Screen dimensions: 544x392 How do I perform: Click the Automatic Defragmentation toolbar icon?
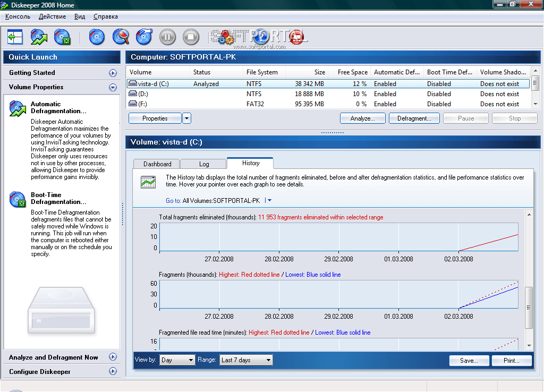tap(39, 37)
